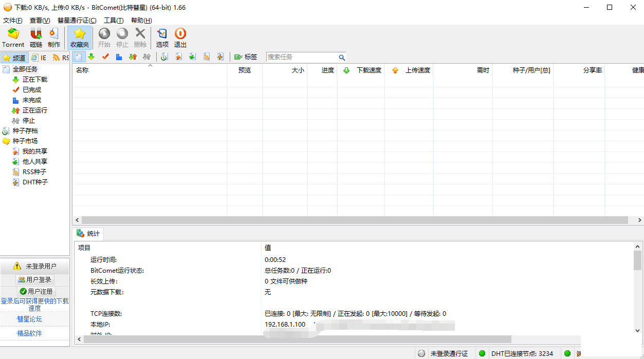Click my shared torrents toolbar icon
This screenshot has height=359, width=644.
178,57
